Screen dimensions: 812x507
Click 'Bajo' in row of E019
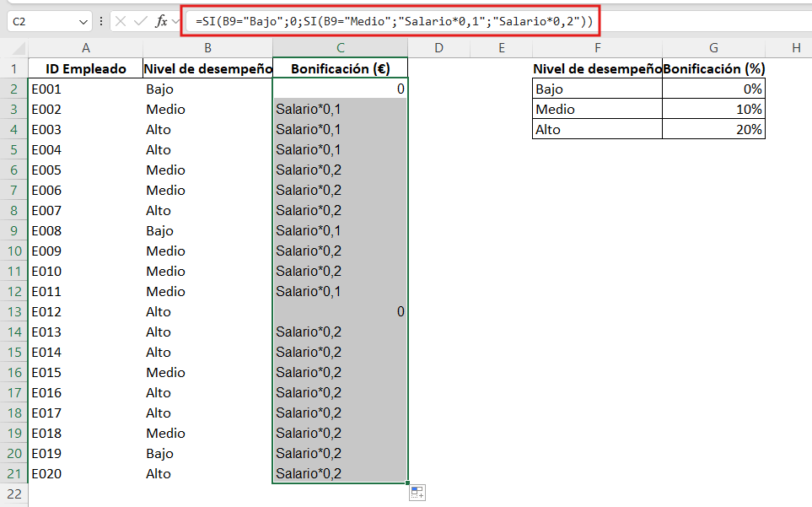[207, 454]
